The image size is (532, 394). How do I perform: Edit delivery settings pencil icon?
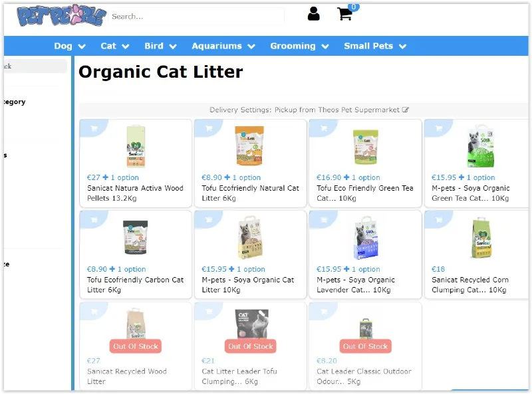click(406, 110)
